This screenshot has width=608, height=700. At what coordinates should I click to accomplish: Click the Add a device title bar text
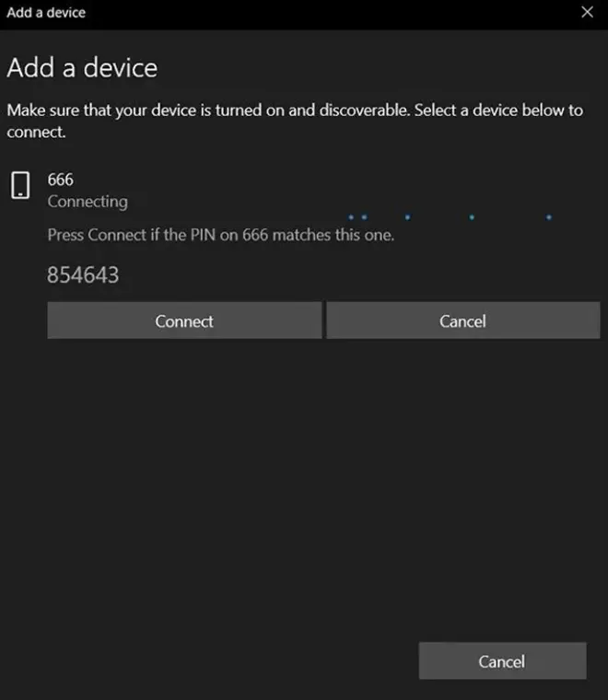(46, 13)
